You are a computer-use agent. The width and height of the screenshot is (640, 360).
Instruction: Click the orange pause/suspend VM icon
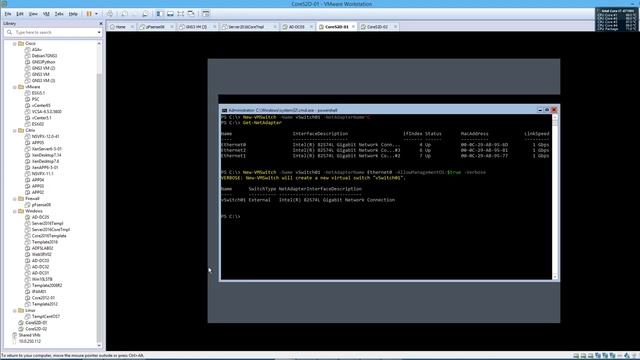coord(89,14)
